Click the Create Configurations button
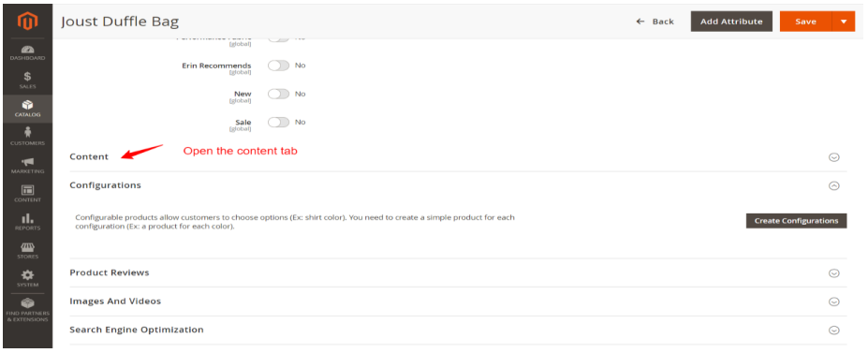The width and height of the screenshot is (868, 353). (x=796, y=221)
